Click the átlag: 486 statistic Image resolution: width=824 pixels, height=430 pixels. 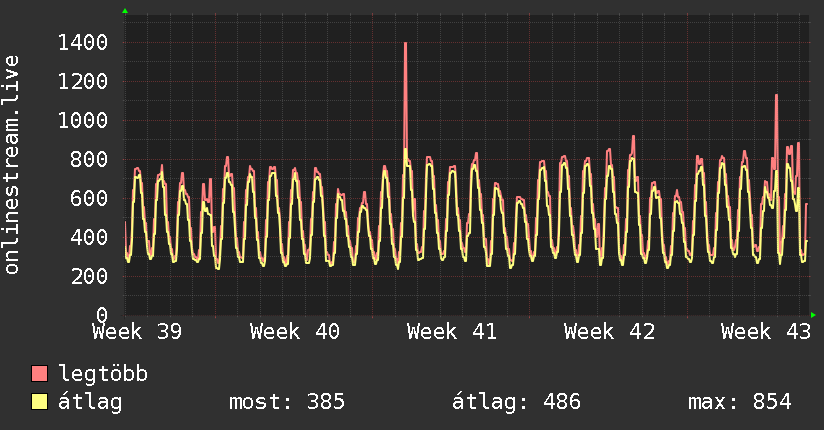(x=516, y=402)
